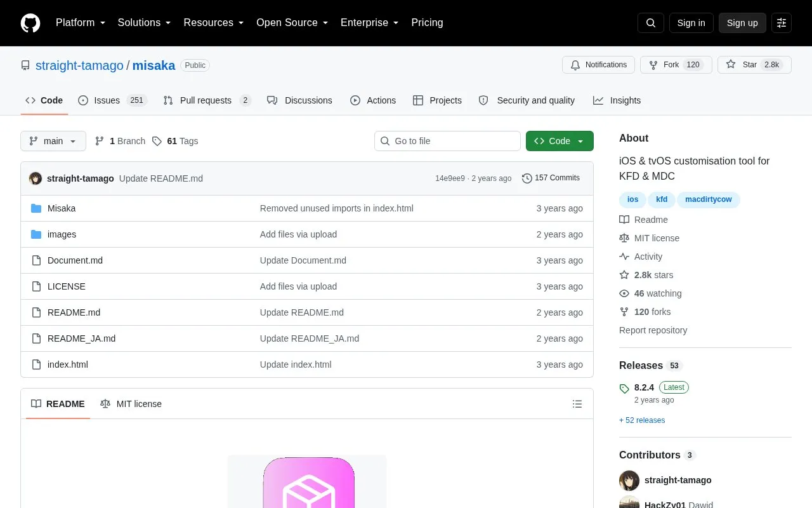Switch to the Pull requests tab

coord(207,100)
